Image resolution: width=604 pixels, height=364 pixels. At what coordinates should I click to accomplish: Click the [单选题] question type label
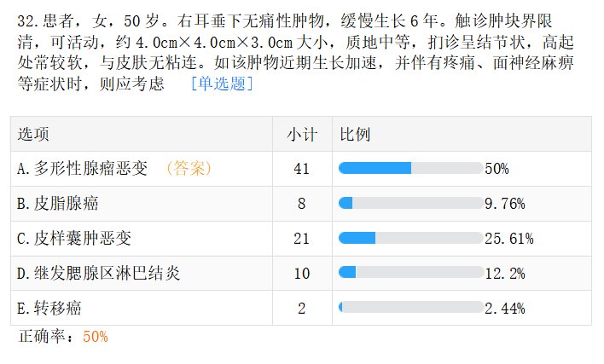coord(222,85)
